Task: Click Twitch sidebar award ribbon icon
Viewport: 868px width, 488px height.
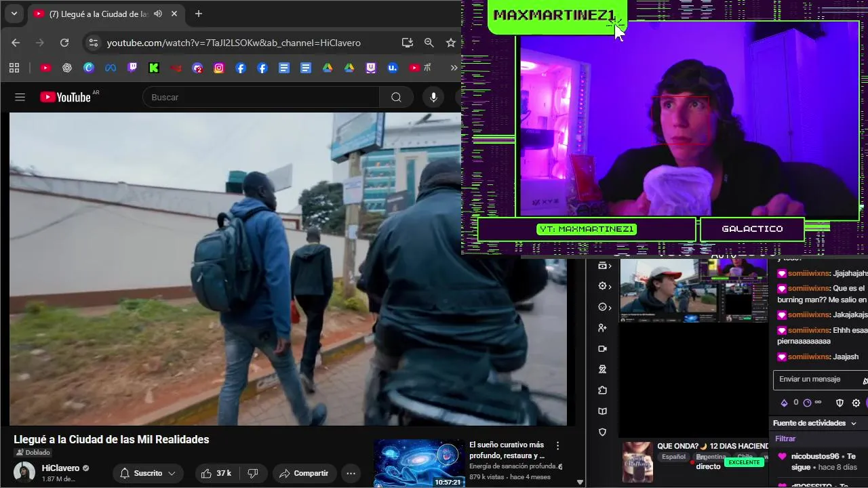Action: [602, 369]
